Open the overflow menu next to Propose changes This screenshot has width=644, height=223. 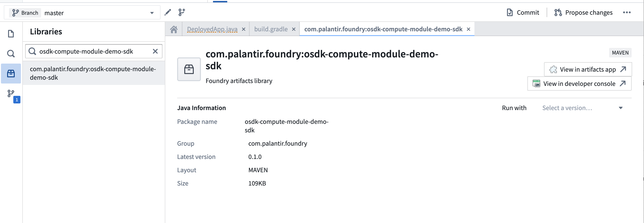[x=627, y=13]
